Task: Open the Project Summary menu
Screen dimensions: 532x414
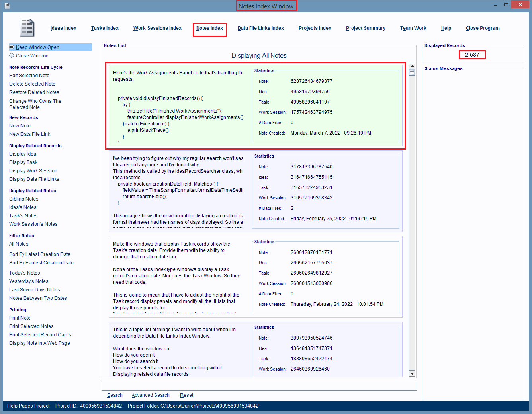Action: [366, 28]
